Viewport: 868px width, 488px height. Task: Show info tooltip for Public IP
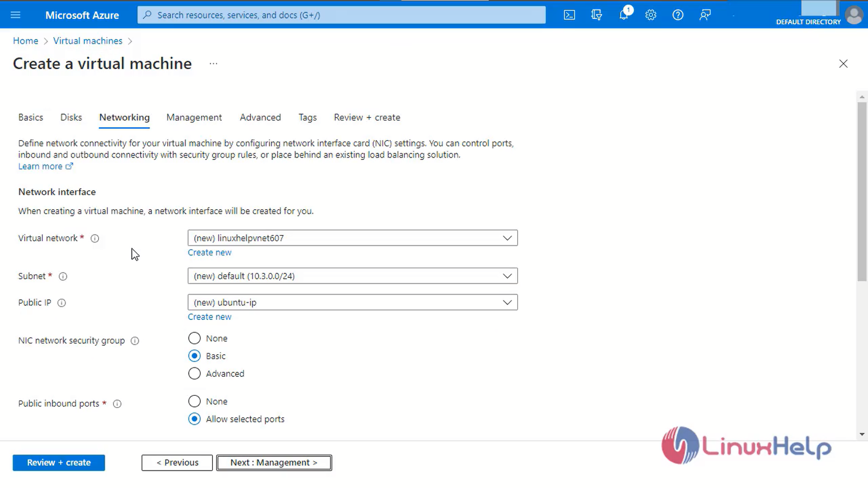pos(62,303)
